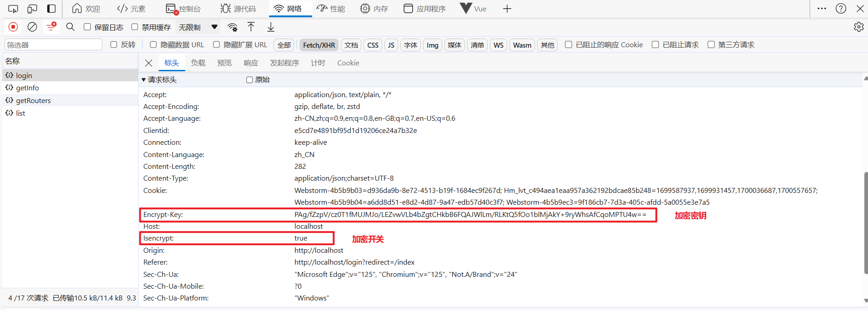Open the 负载 payload tab
The width and height of the screenshot is (868, 310).
[198, 63]
